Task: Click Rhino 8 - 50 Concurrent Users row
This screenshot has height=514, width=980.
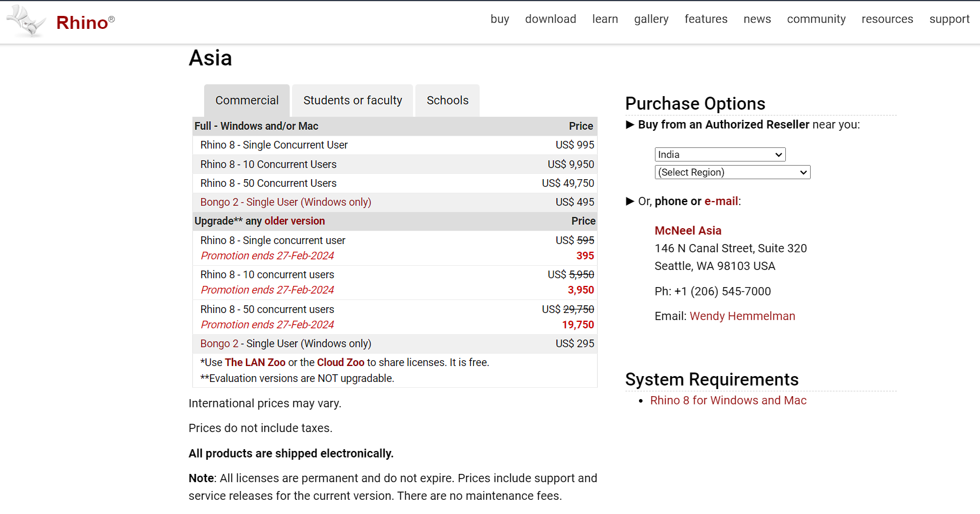Action: point(395,183)
